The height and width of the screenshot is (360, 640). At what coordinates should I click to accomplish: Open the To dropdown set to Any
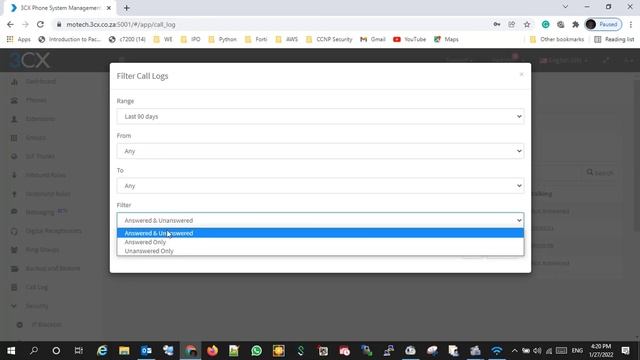[320, 186]
